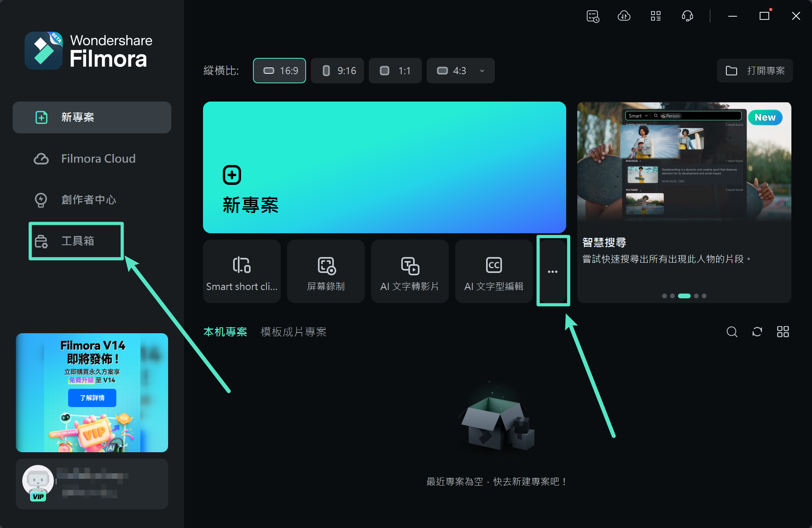This screenshot has width=812, height=528.
Task: Go to second banner carousel dot
Action: [672, 296]
